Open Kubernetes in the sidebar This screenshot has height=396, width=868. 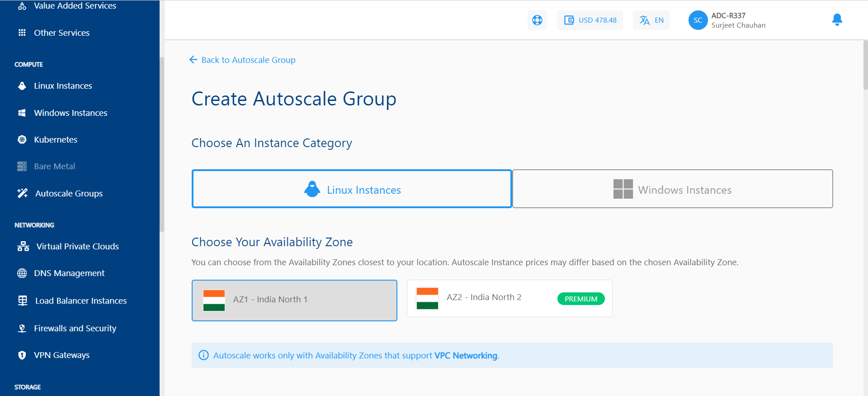pos(56,140)
